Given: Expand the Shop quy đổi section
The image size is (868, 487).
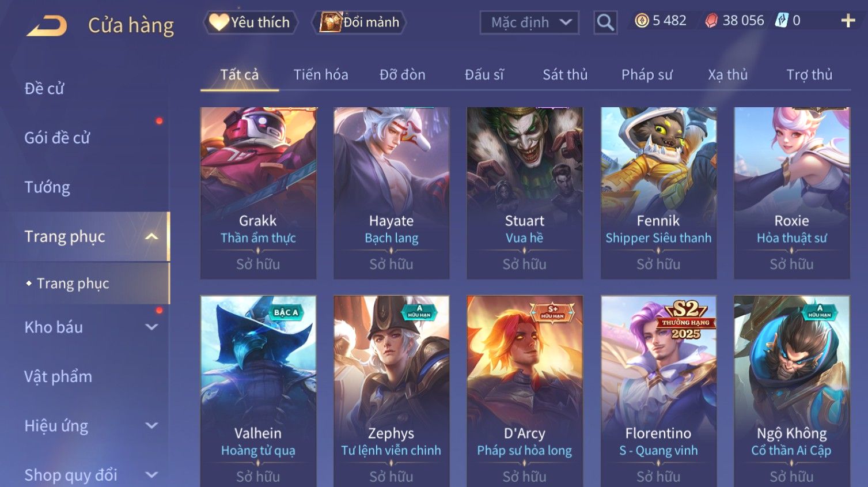Looking at the screenshot, I should point(151,475).
